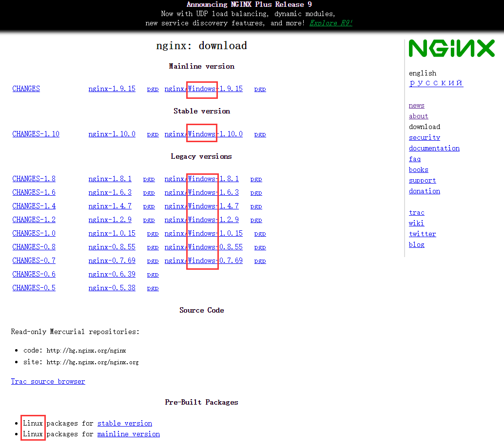Viewport: 504px width, 447px height.
Task: Open Linux packages stable version link
Action: point(125,424)
